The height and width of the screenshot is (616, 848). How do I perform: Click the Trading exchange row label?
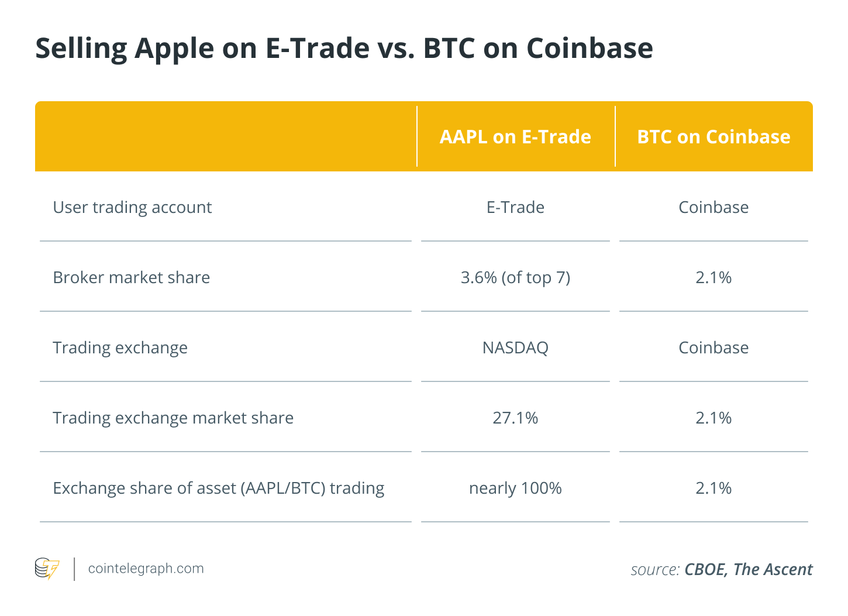[x=120, y=347]
